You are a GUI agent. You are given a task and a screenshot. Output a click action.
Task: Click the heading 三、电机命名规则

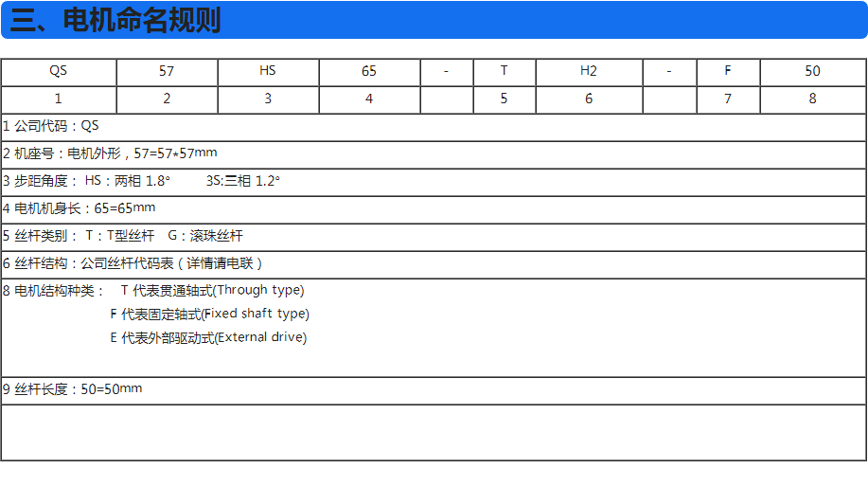click(x=115, y=21)
